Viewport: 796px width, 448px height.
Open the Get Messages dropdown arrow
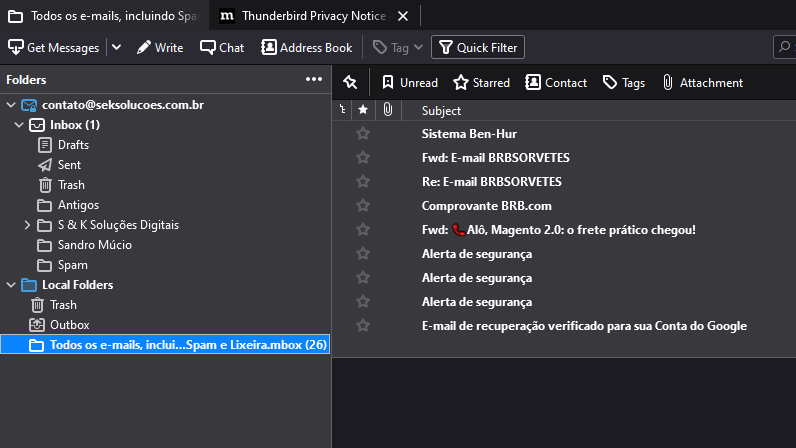coord(116,47)
